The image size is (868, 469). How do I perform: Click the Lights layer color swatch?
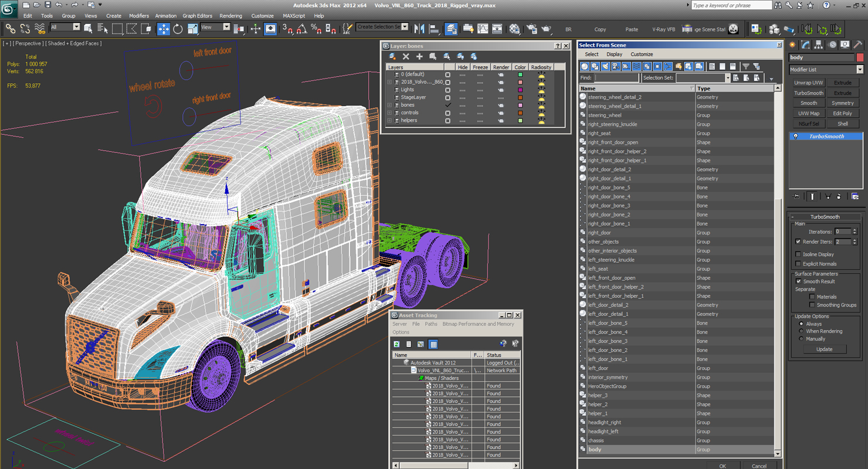(x=520, y=90)
